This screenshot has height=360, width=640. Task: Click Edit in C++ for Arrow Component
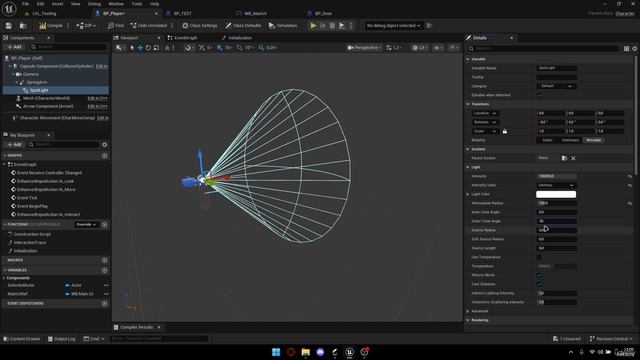tap(97, 107)
